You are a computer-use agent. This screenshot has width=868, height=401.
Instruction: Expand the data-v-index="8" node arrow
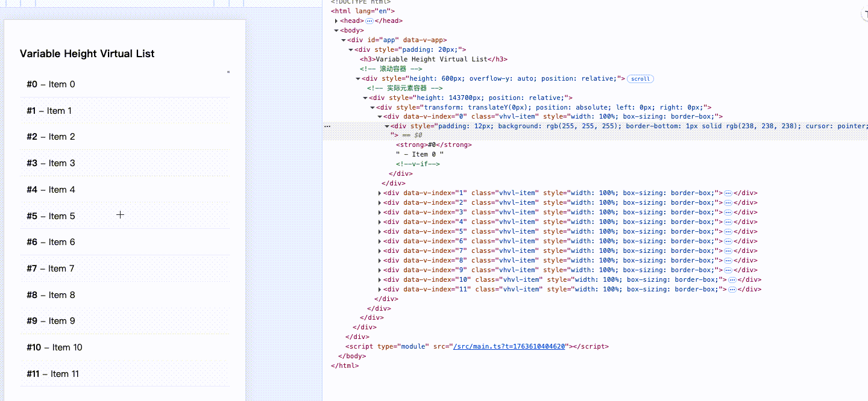coord(380,261)
